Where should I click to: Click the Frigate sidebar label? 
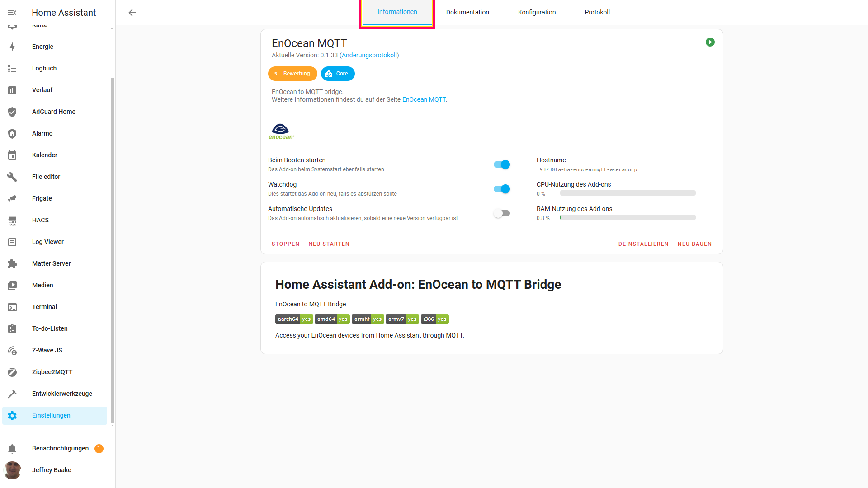pos(42,198)
